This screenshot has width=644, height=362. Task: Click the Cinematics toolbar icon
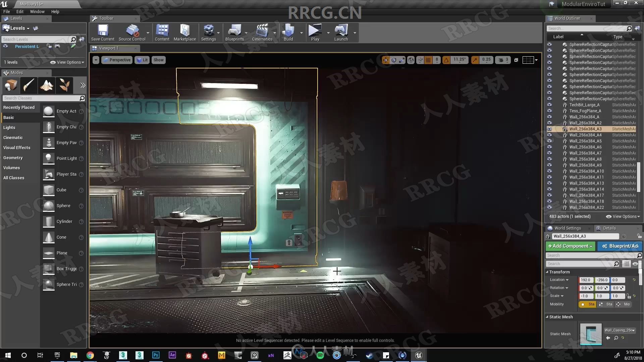(262, 32)
